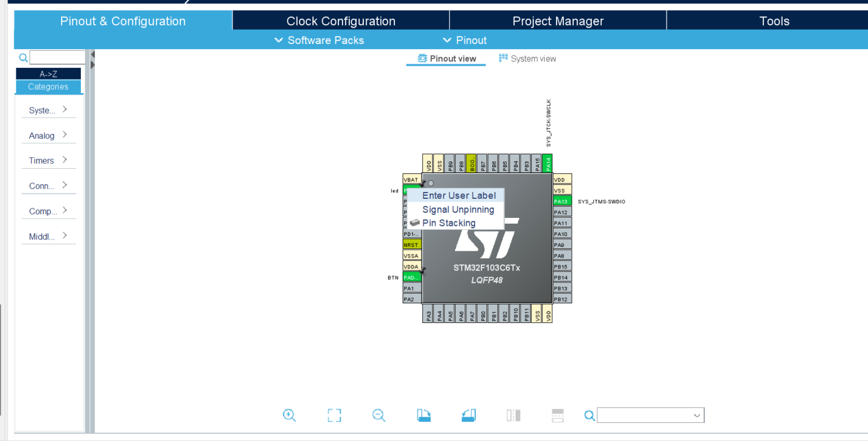Switch peripheral sorting to A->Z
The image size is (868, 441).
coord(48,73)
